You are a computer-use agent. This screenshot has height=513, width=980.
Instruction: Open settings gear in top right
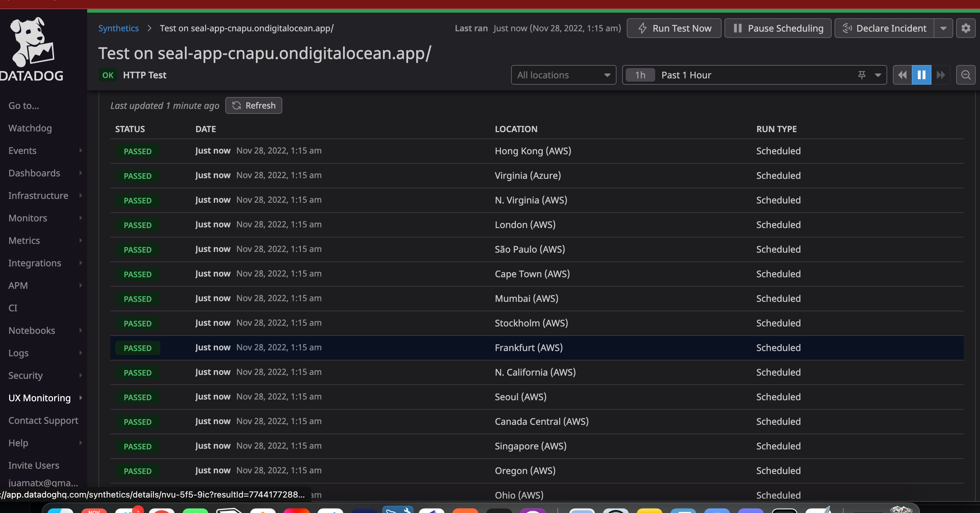click(x=966, y=28)
